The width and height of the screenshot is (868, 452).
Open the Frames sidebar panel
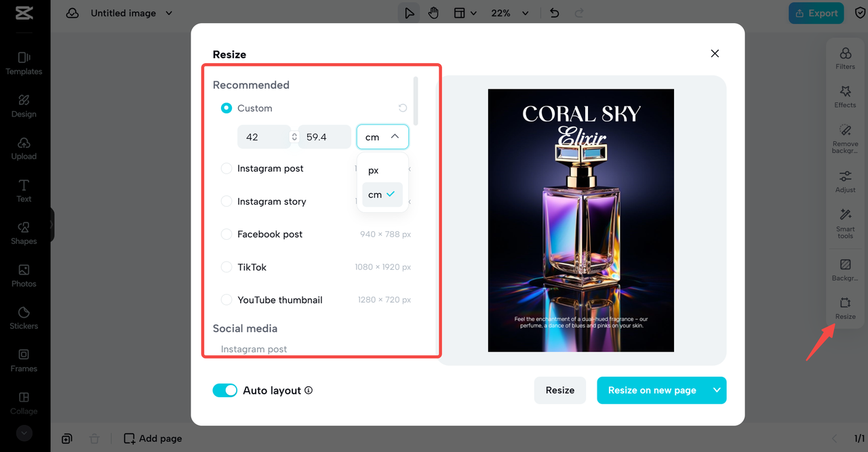[24, 361]
